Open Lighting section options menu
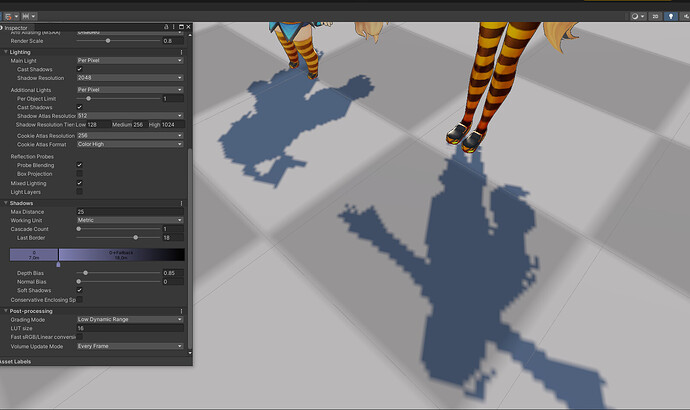Screen dimensions: 690x410 (181, 52)
